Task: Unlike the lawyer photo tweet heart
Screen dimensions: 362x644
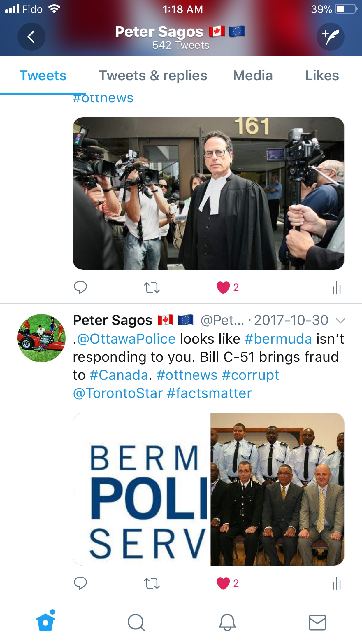Action: pos(223,288)
